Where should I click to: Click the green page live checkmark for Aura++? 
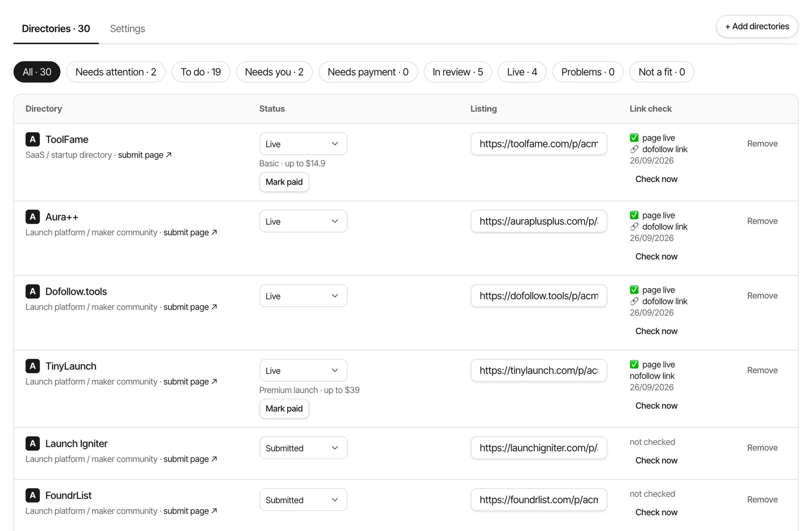point(634,215)
